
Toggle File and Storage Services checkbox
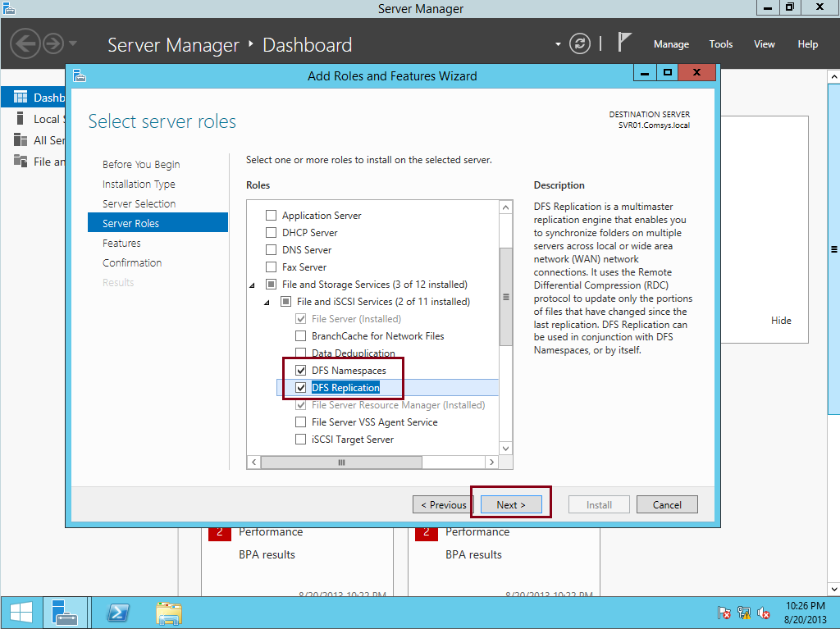[271, 284]
